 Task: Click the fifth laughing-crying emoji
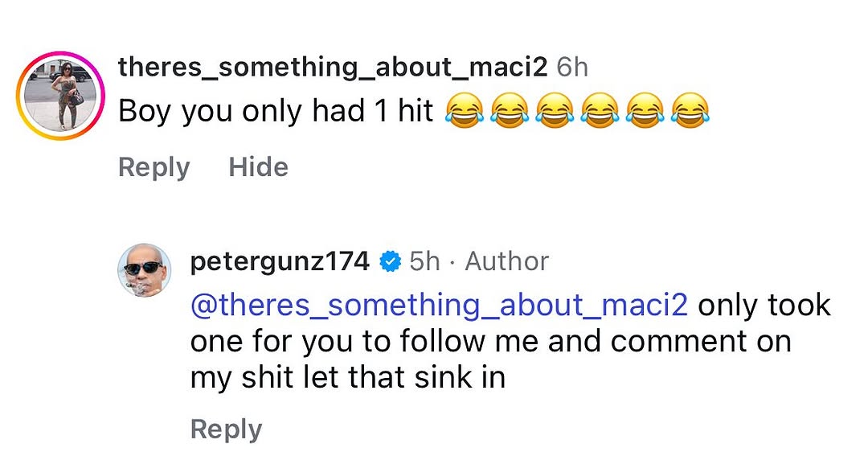click(x=642, y=112)
